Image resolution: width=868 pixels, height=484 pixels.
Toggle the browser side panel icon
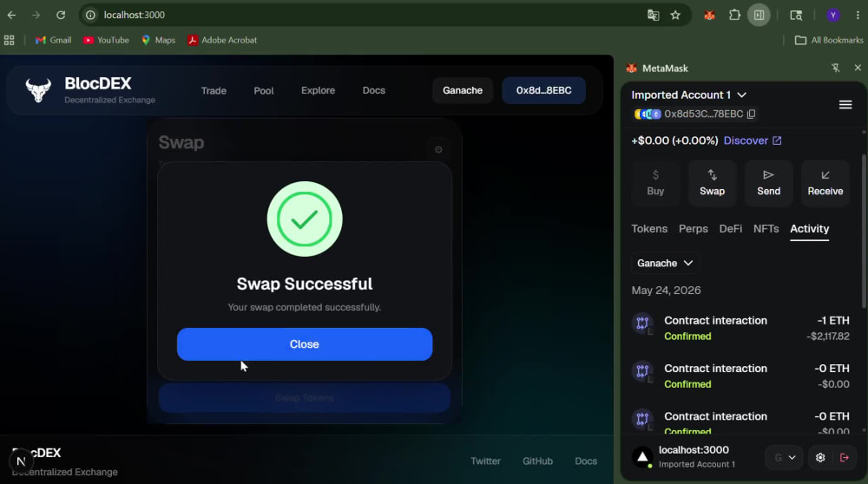pos(759,15)
